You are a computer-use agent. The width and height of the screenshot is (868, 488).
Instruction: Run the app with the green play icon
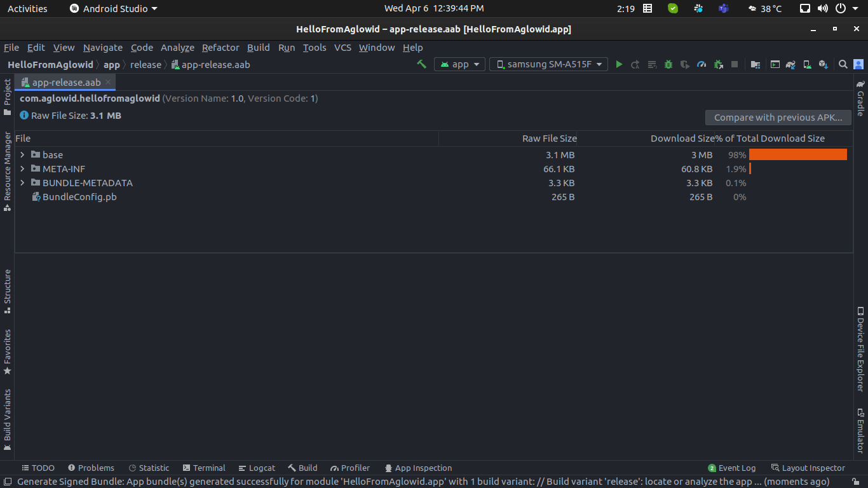click(x=619, y=64)
